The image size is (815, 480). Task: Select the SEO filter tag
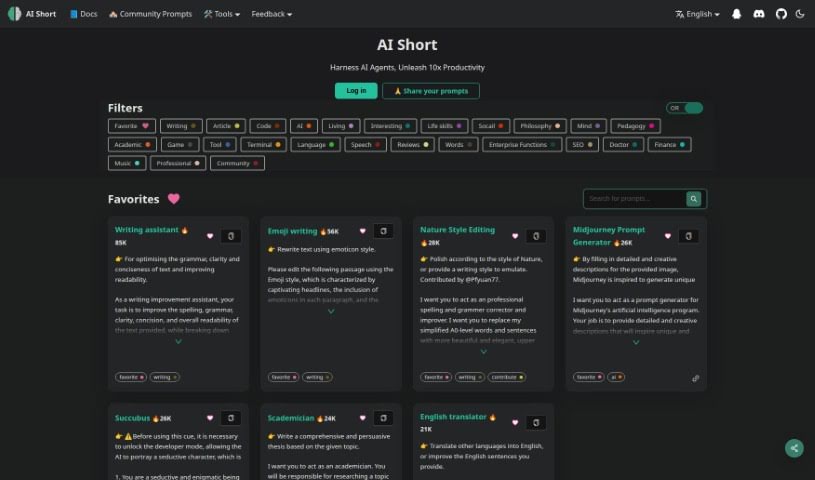[x=582, y=145]
